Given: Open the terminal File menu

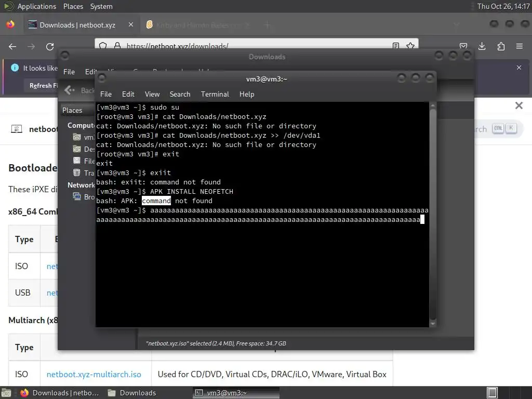Looking at the screenshot, I should [x=106, y=94].
